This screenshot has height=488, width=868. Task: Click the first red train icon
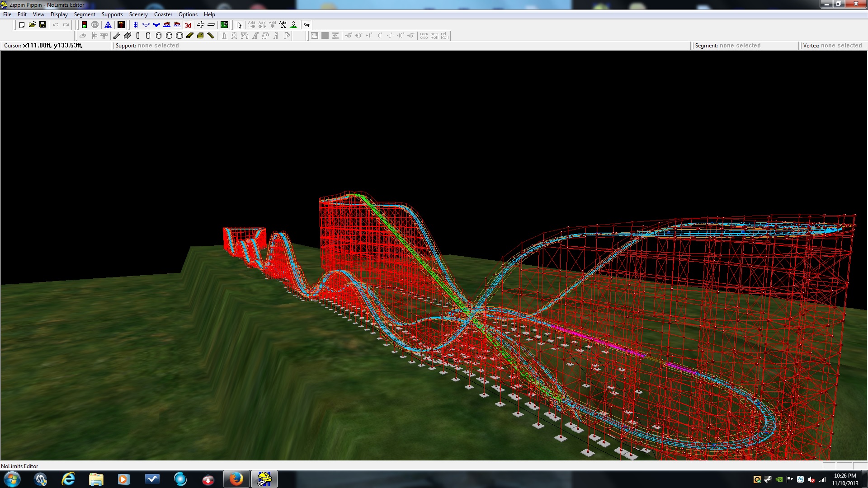tap(167, 25)
